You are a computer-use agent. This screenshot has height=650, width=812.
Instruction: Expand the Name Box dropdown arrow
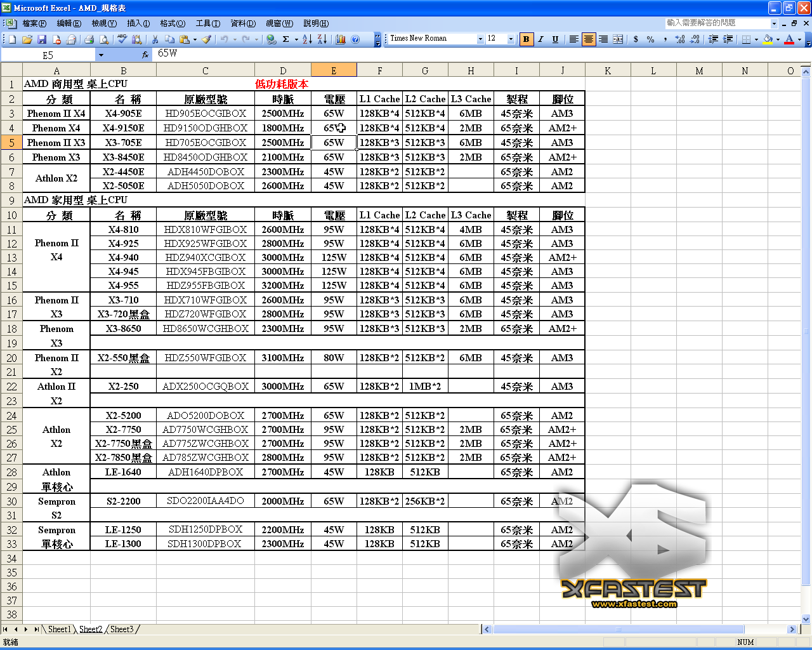pyautogui.click(x=101, y=55)
